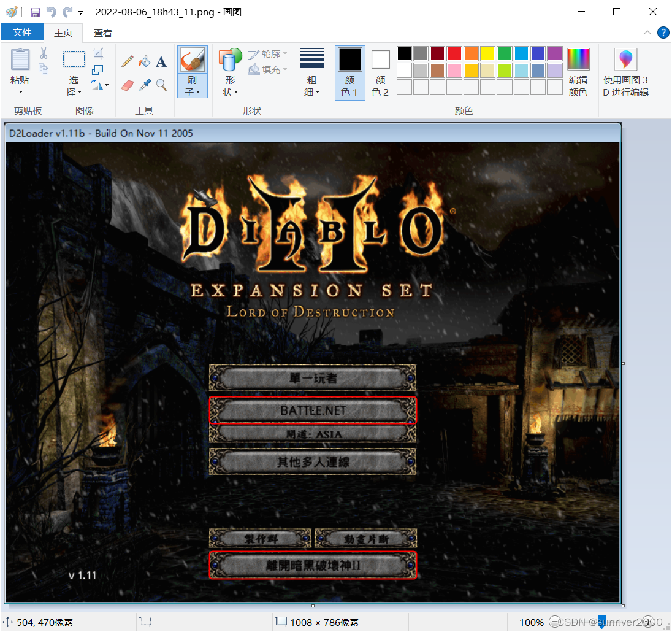Click the Resize icon in image group
Viewport: 672px width, 632px height.
click(x=97, y=69)
